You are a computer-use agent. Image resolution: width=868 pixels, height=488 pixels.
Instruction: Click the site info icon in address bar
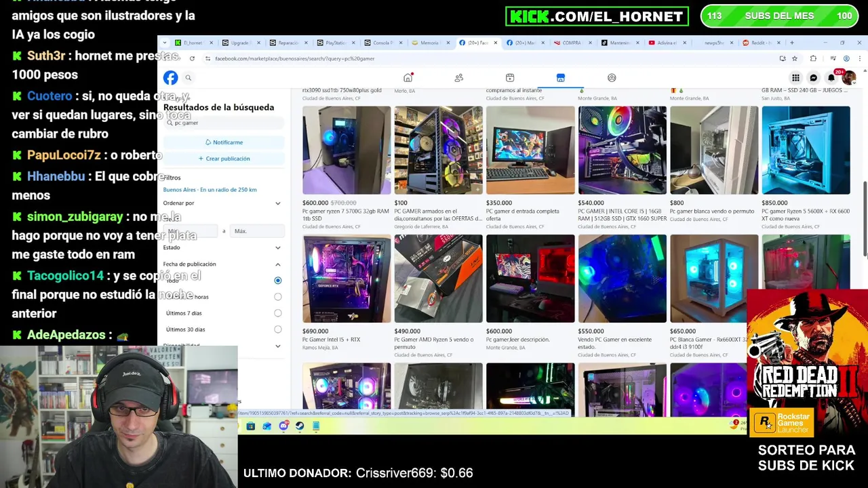pyautogui.click(x=208, y=59)
